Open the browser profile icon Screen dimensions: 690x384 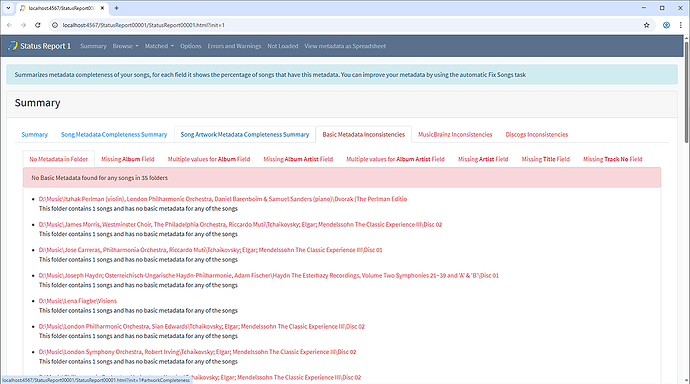[666, 25]
